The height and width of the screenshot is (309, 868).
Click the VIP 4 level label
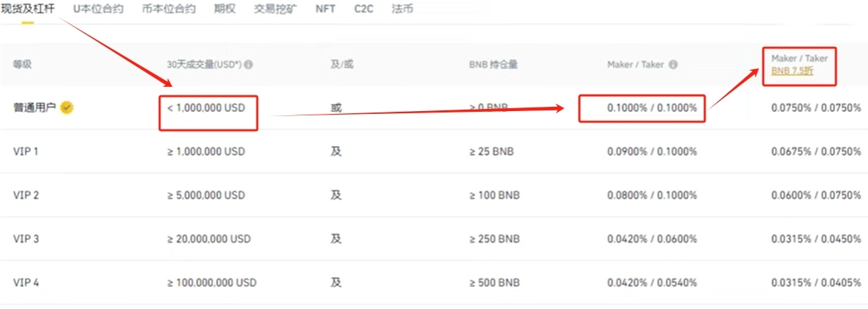click(26, 283)
